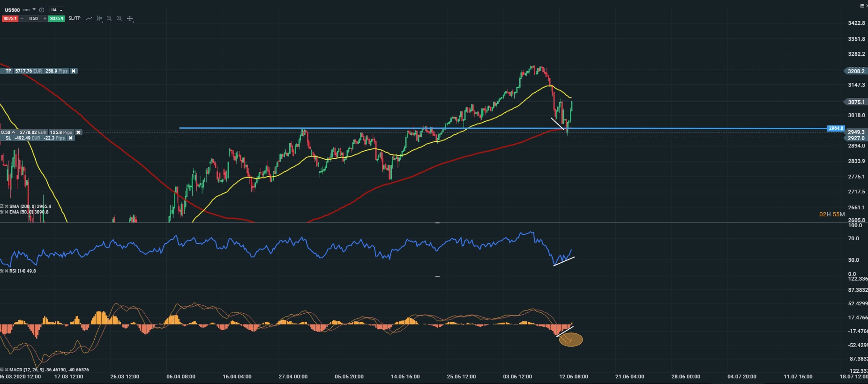Remove the MACD [12, 26, 9] indicator
868x384 pixels.
pyautogui.click(x=7, y=370)
